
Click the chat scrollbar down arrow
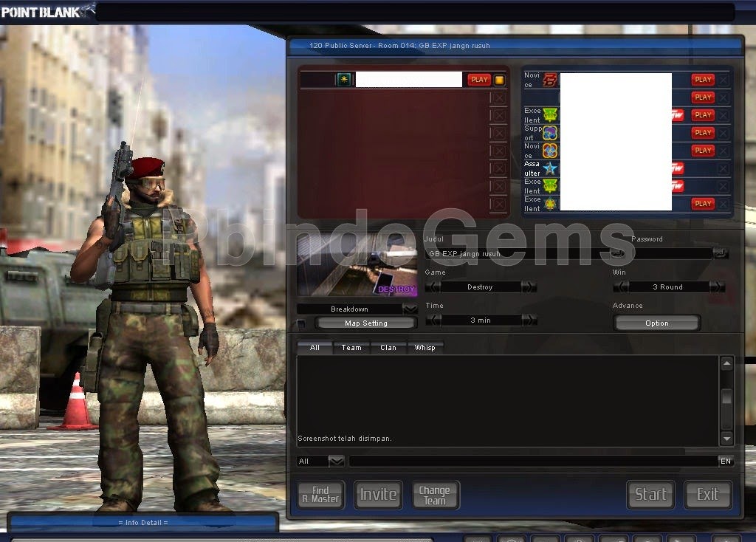[726, 439]
